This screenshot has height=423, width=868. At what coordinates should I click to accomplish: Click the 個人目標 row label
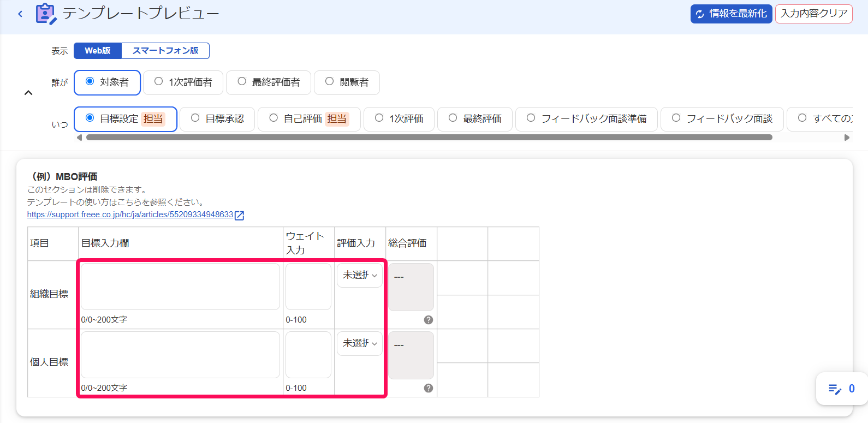[49, 362]
